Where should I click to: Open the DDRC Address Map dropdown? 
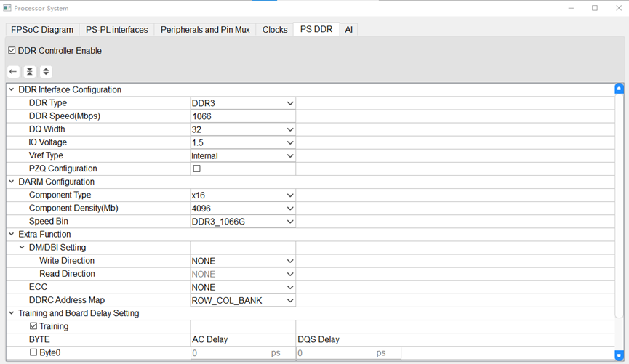[x=243, y=300]
